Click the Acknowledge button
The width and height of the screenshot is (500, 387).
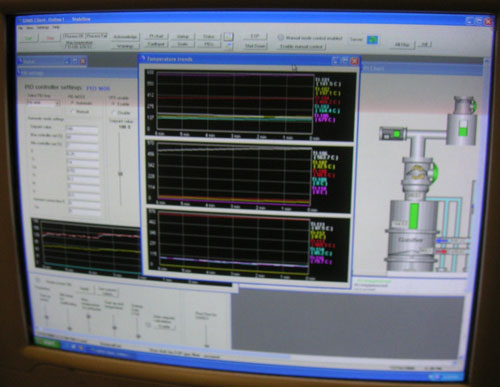(125, 37)
